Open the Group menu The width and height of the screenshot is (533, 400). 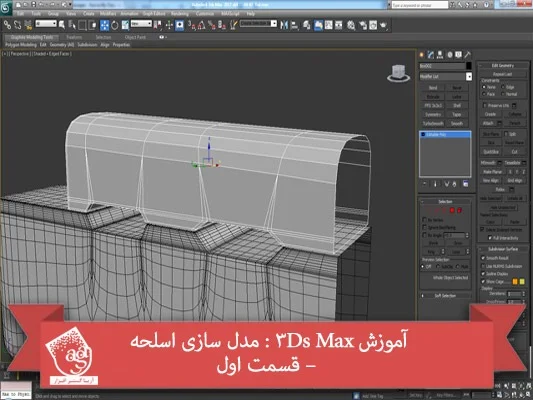click(x=53, y=14)
